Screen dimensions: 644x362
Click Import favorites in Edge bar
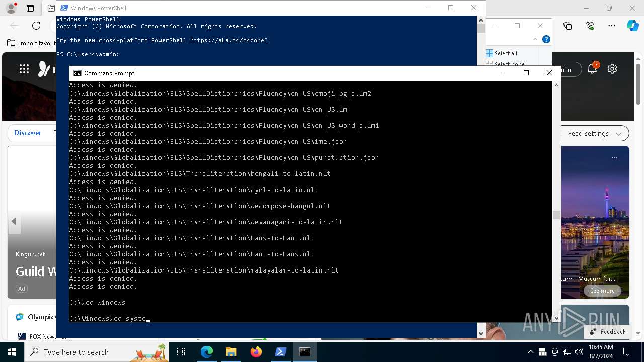31,43
